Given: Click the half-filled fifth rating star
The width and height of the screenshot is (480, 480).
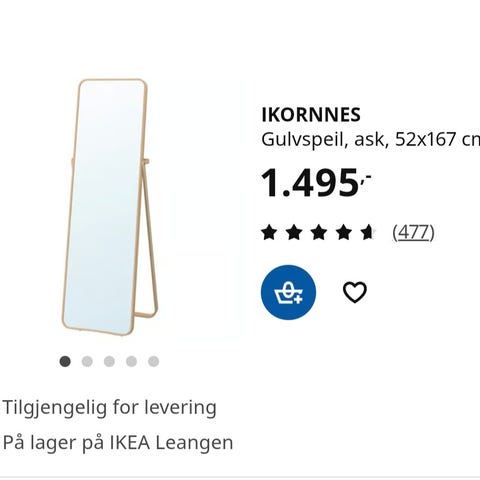Looking at the screenshot, I should point(368,232).
